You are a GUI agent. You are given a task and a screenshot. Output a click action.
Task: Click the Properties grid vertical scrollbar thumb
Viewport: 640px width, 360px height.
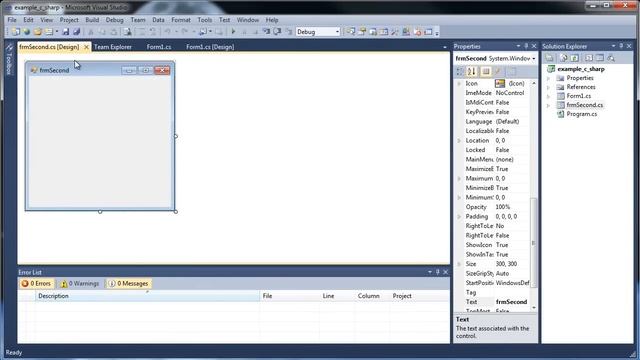pos(533,242)
